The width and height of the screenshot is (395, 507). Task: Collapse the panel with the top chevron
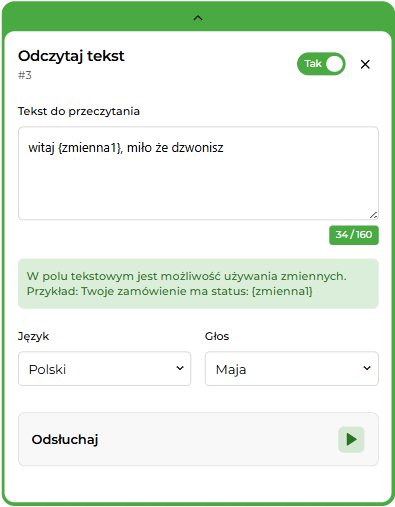click(198, 18)
